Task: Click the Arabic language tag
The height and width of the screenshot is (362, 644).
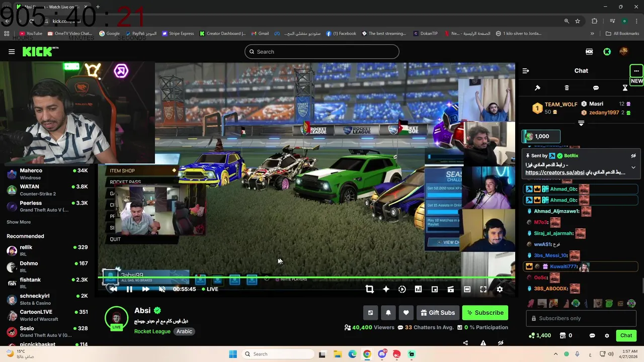Action: [x=184, y=331]
